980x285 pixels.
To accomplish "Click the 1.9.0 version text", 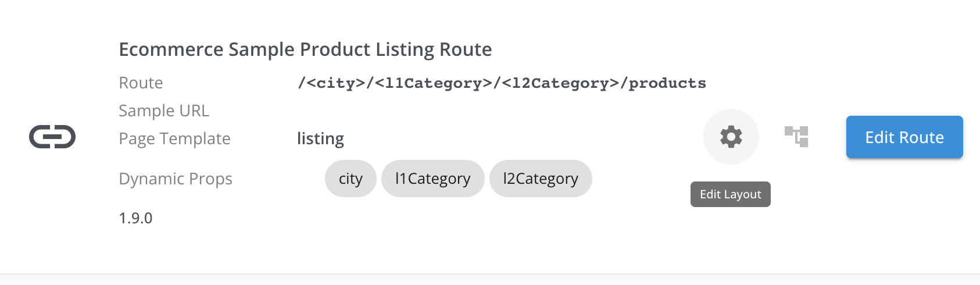I will point(135,218).
